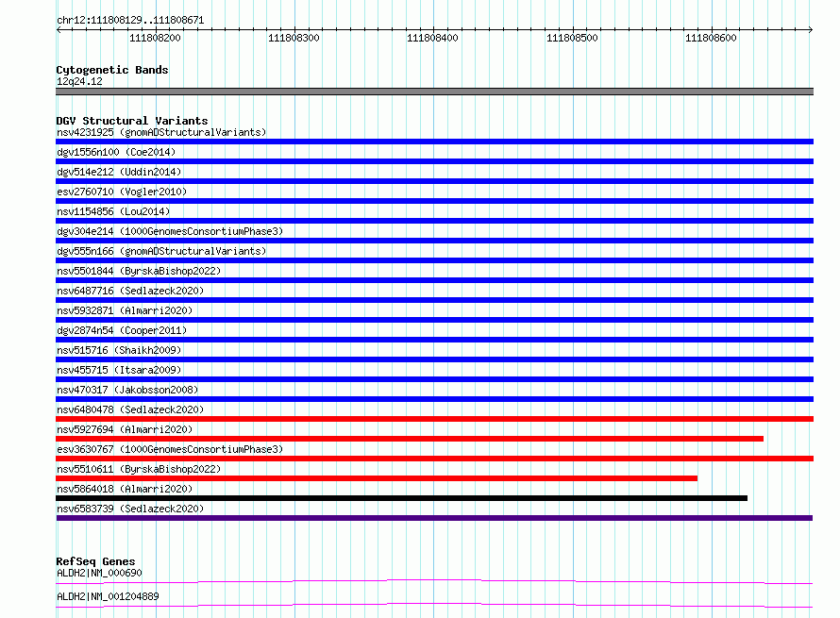The width and height of the screenshot is (840, 618).
Task: Click the DGV Structural Variants track heading
Action: click(x=132, y=121)
